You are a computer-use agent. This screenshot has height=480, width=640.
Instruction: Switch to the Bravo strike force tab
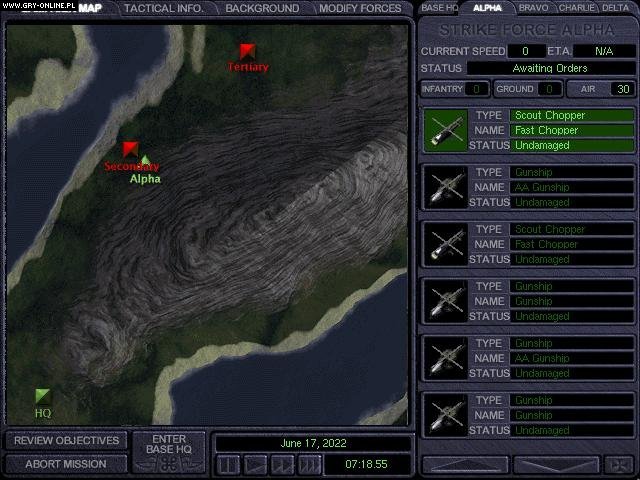pyautogui.click(x=532, y=8)
